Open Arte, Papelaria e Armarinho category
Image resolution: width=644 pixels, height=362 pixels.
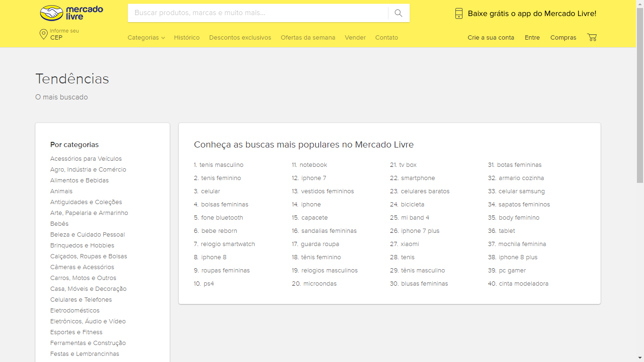click(x=89, y=213)
